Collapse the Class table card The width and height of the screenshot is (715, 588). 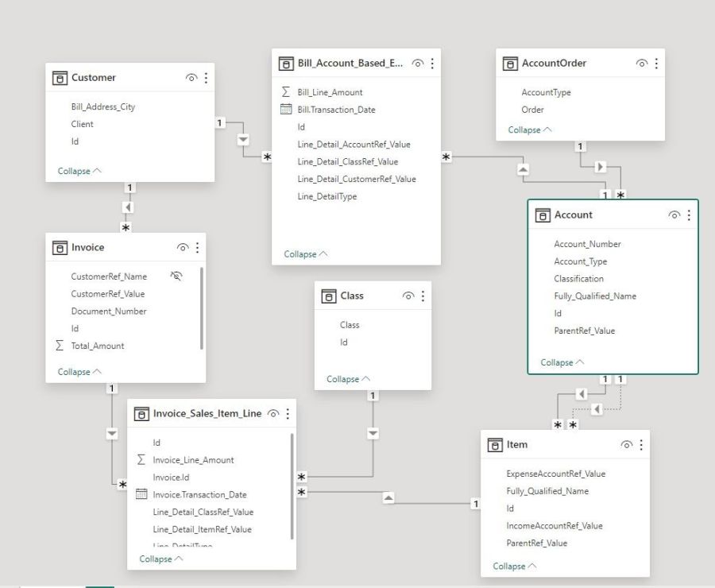[x=349, y=379]
